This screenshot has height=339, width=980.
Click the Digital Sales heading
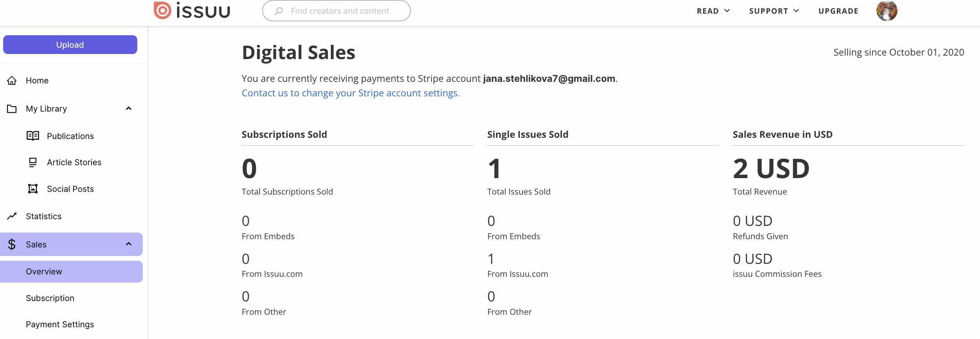point(298,52)
